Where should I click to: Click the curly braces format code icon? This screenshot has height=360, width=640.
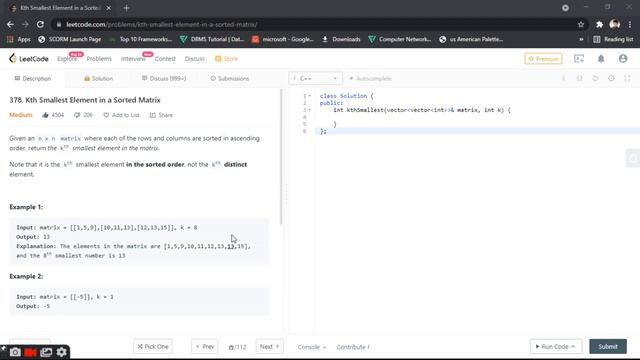580,78
